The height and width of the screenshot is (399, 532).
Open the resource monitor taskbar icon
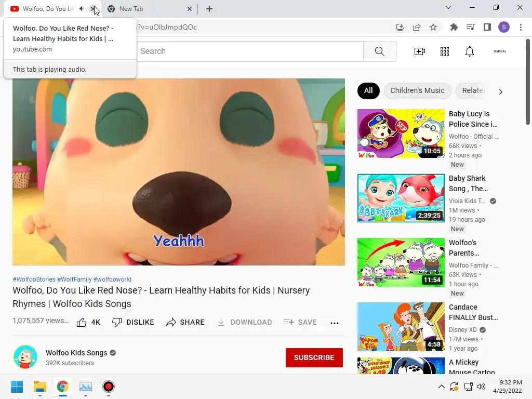(86, 387)
